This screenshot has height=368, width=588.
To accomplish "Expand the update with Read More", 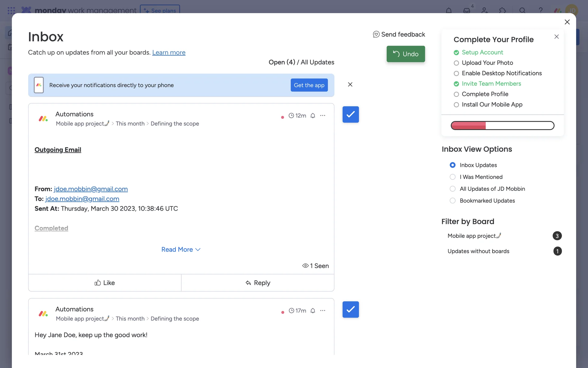I will (181, 250).
